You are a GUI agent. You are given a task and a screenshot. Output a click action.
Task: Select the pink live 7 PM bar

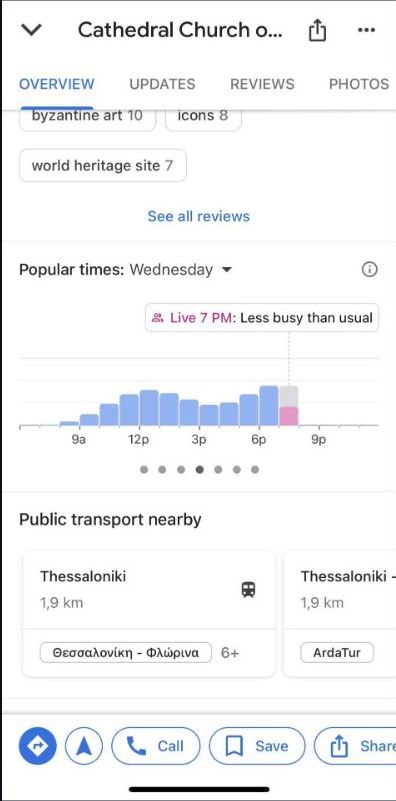click(289, 416)
